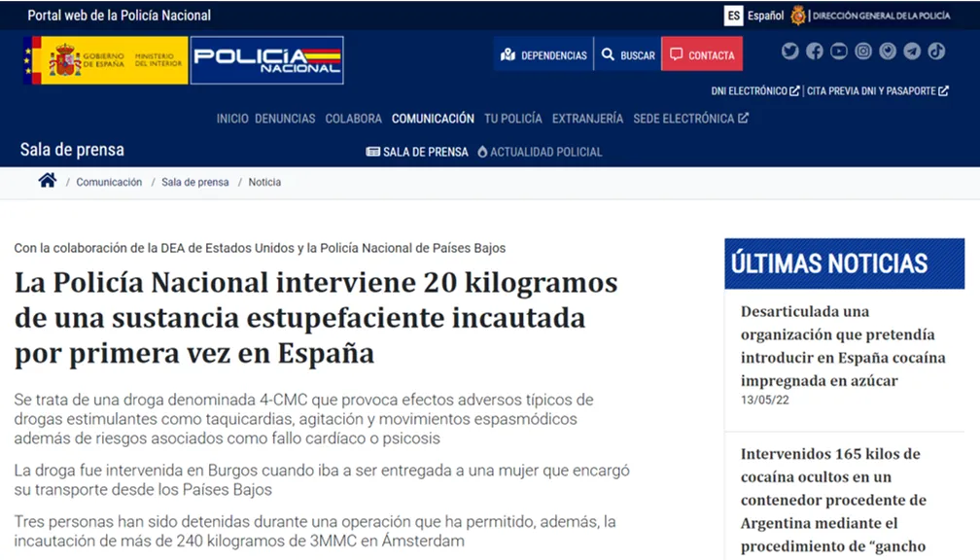Click the Periscope icon
The image size is (980, 560).
(x=887, y=52)
